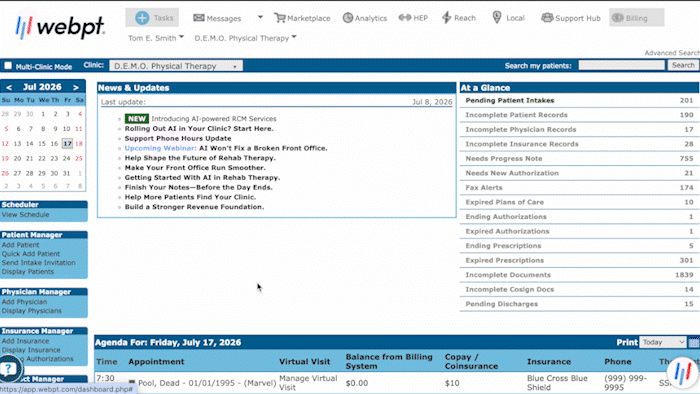The height and width of the screenshot is (394, 700).
Task: Open the Analytics chart icon
Action: tap(347, 18)
